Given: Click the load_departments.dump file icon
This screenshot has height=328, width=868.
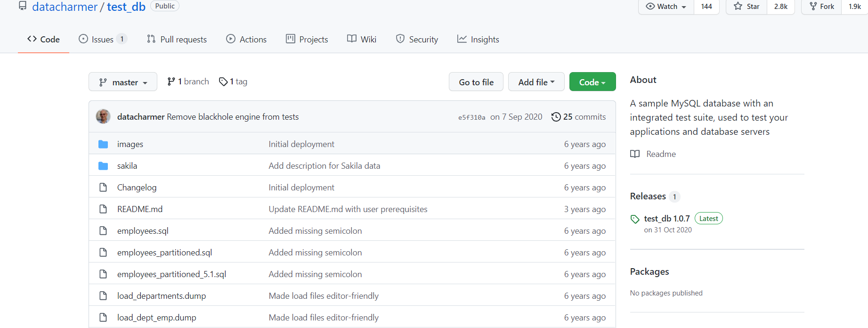Looking at the screenshot, I should tap(103, 296).
